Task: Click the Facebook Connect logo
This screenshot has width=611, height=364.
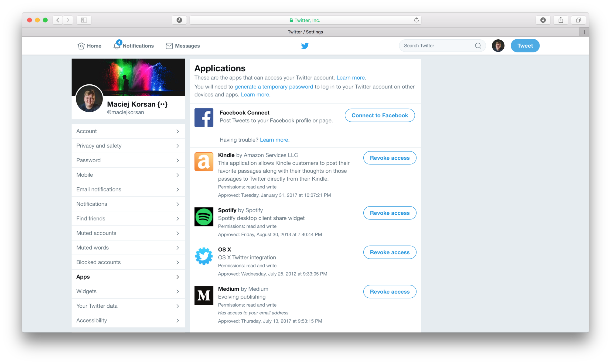Action: coord(204,118)
